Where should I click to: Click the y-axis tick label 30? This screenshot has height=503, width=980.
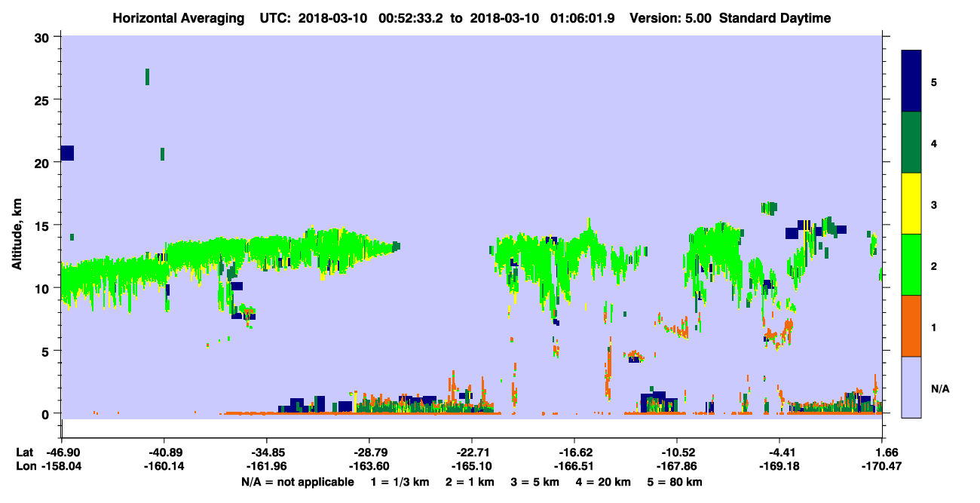click(x=44, y=37)
